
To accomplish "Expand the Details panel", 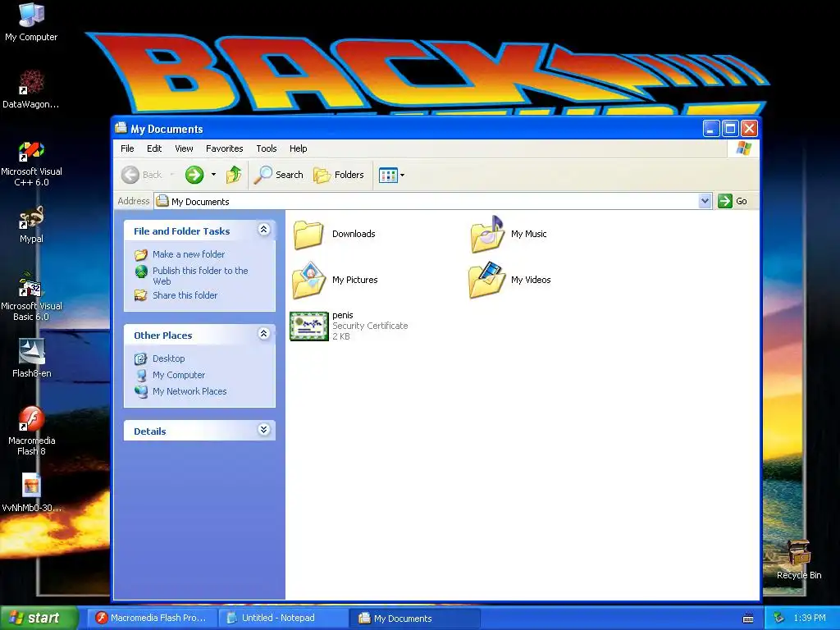I will click(263, 430).
